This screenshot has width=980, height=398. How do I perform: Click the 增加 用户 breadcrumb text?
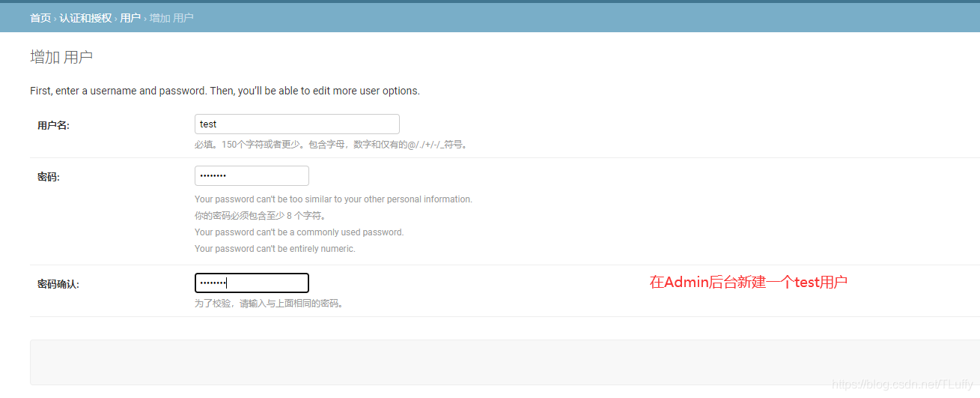point(171,17)
